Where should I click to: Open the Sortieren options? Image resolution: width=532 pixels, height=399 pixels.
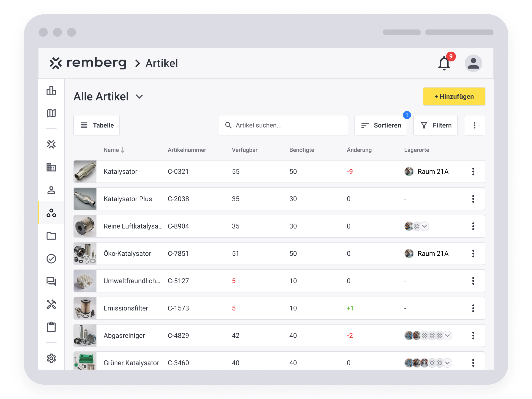(x=381, y=125)
